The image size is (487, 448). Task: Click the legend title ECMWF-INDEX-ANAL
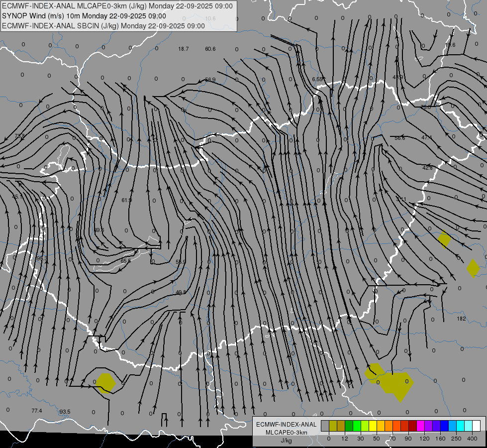[x=287, y=425]
